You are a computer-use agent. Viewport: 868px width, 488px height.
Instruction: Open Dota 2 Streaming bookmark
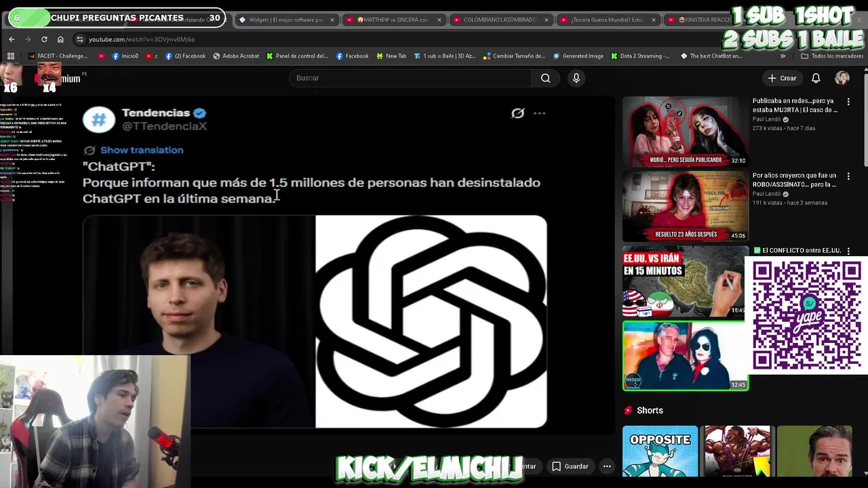tap(640, 56)
